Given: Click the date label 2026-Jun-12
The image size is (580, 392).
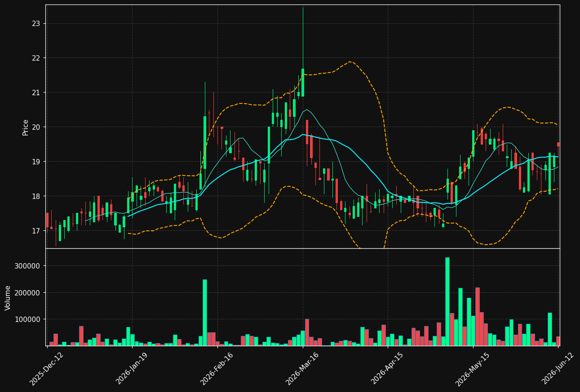Looking at the screenshot, I should click(558, 368).
